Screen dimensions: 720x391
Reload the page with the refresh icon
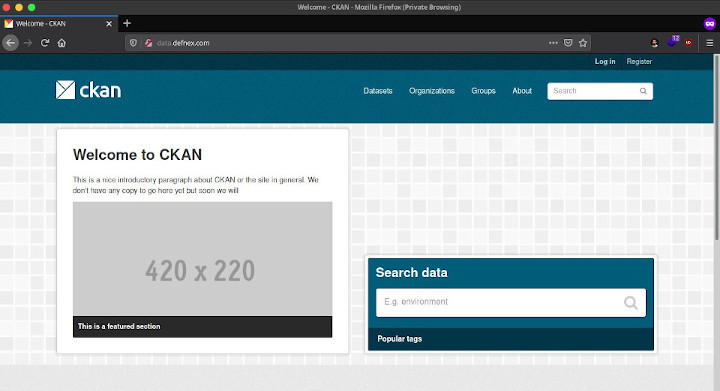coord(45,43)
